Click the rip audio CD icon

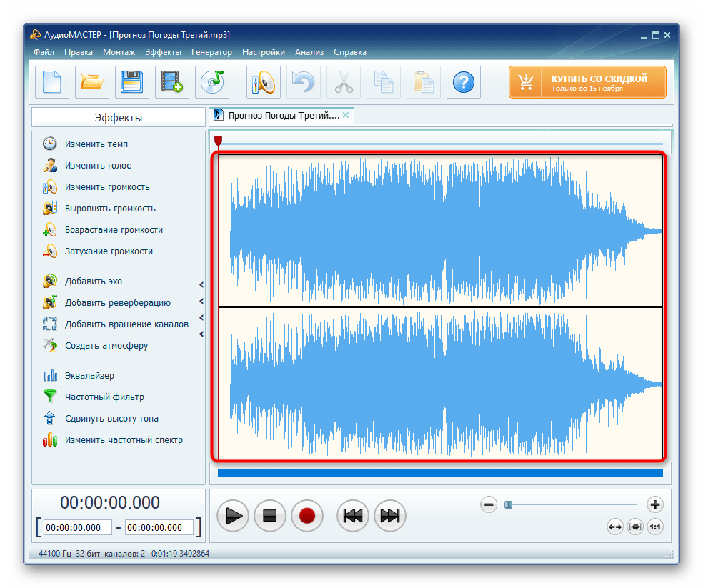pos(212,81)
